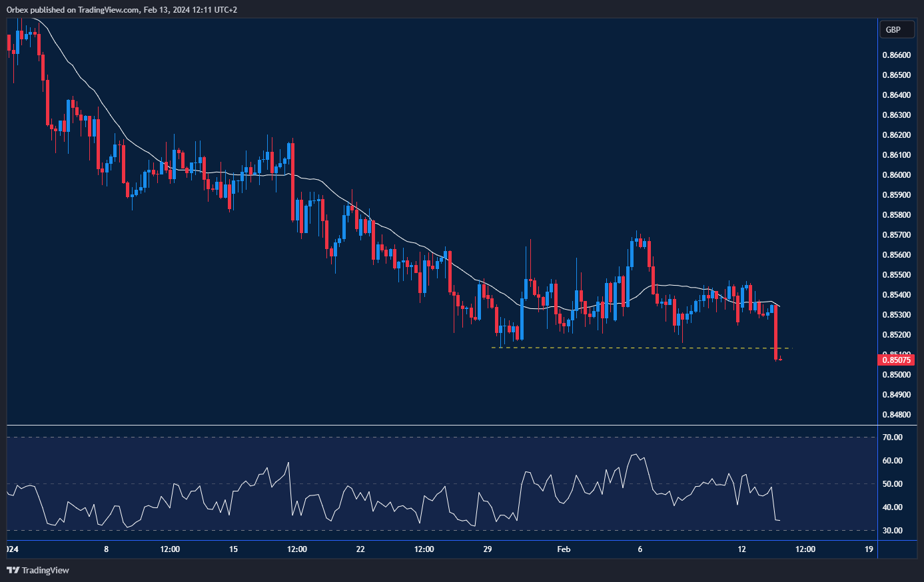Click the Orbex published on TradingView.com header
Viewport: 924px width, 582px height.
point(122,9)
